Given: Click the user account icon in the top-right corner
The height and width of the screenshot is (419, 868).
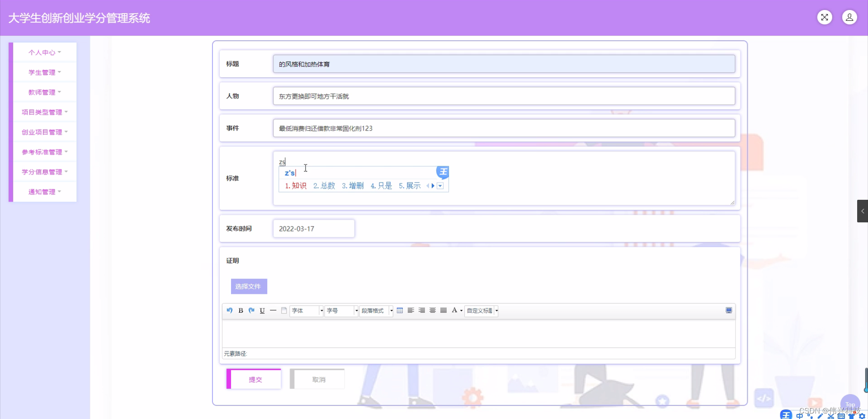Looking at the screenshot, I should pyautogui.click(x=849, y=17).
